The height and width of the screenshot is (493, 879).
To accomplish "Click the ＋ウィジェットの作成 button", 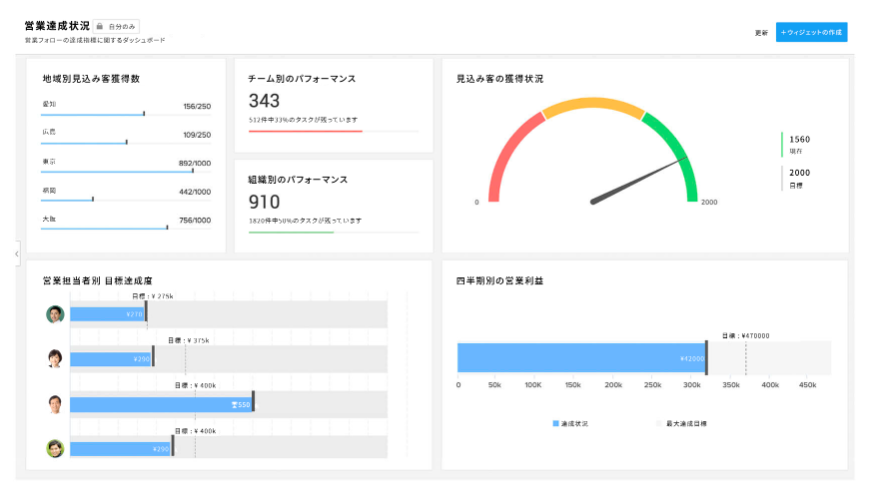I will click(x=811, y=32).
